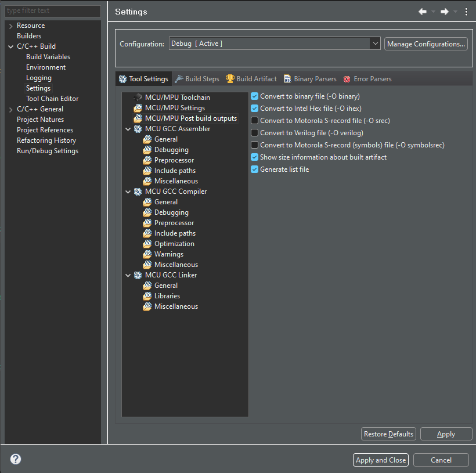Click the MCU/MPU Settings folder icon
The image size is (476, 473).
click(x=138, y=108)
